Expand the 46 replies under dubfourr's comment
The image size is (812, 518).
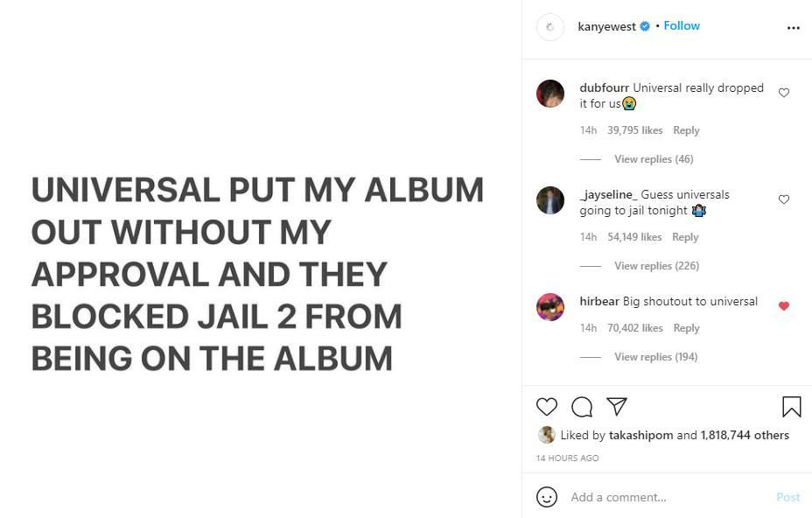coord(654,159)
